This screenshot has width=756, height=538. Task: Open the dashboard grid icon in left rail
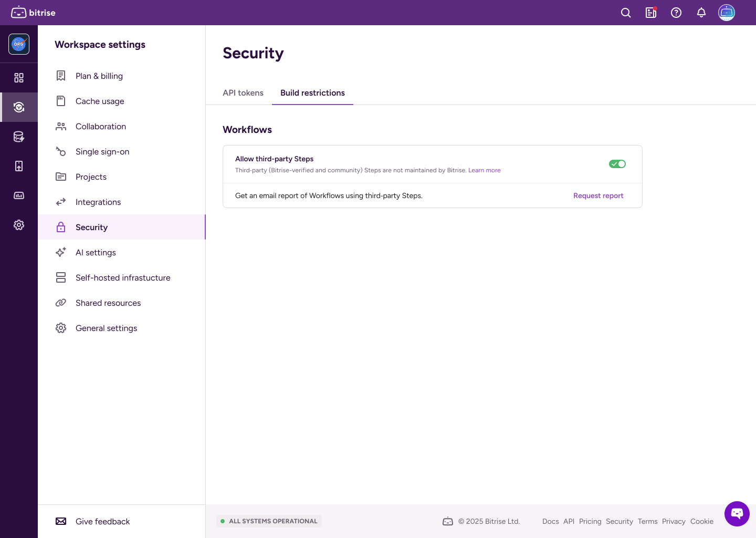pos(19,78)
